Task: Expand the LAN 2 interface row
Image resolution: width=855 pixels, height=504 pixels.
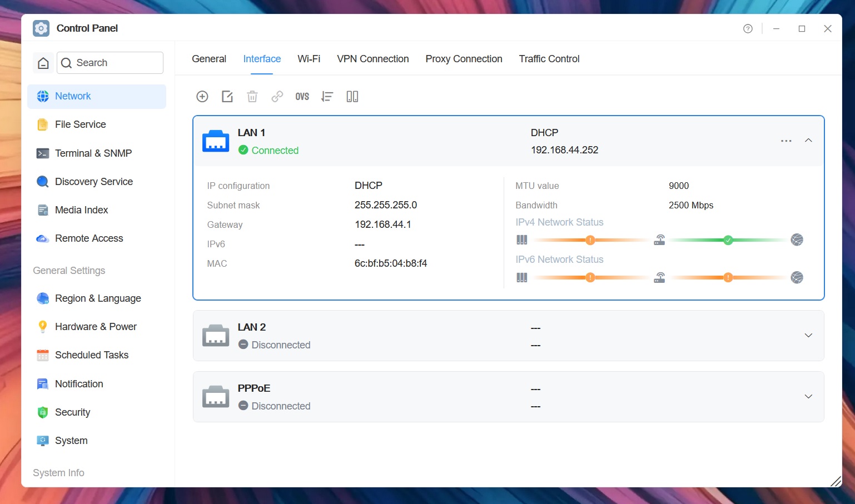Action: pyautogui.click(x=808, y=336)
